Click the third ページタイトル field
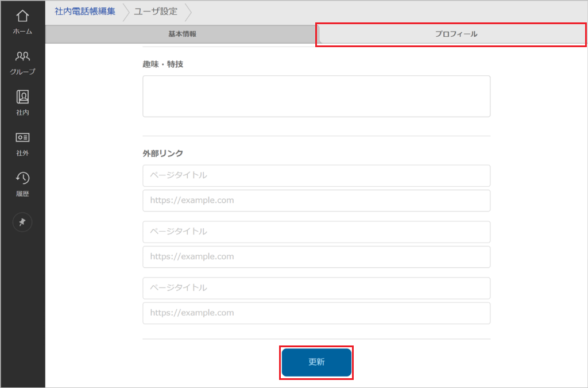 (316, 288)
